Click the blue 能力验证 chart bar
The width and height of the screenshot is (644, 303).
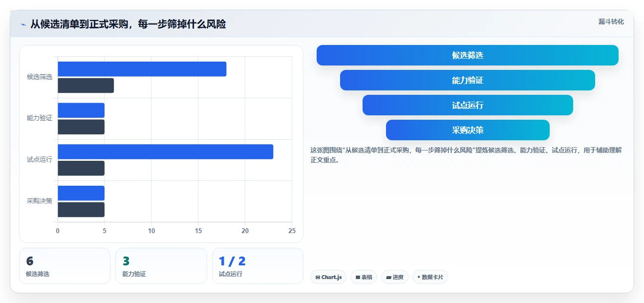(x=81, y=110)
